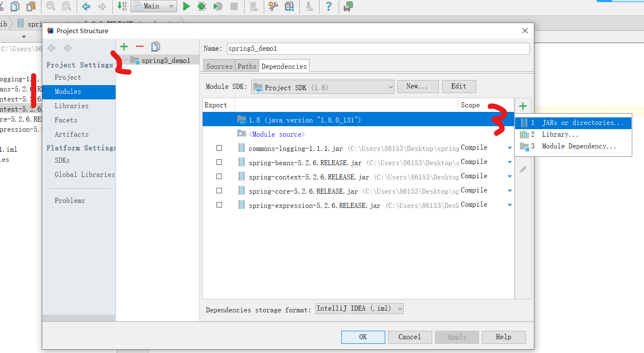644x353 pixels.
Task: Click the gray download arrow toolbar icon
Action: pos(309,6)
